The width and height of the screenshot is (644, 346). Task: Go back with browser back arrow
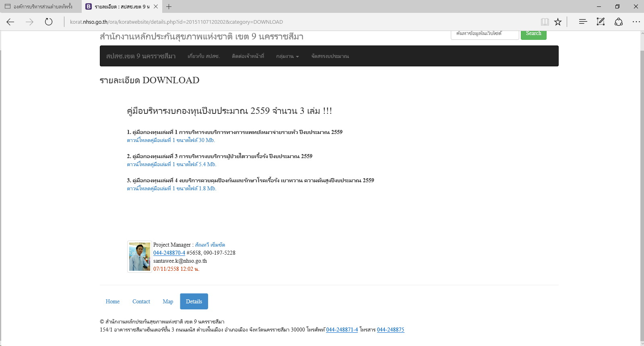pyautogui.click(x=10, y=22)
